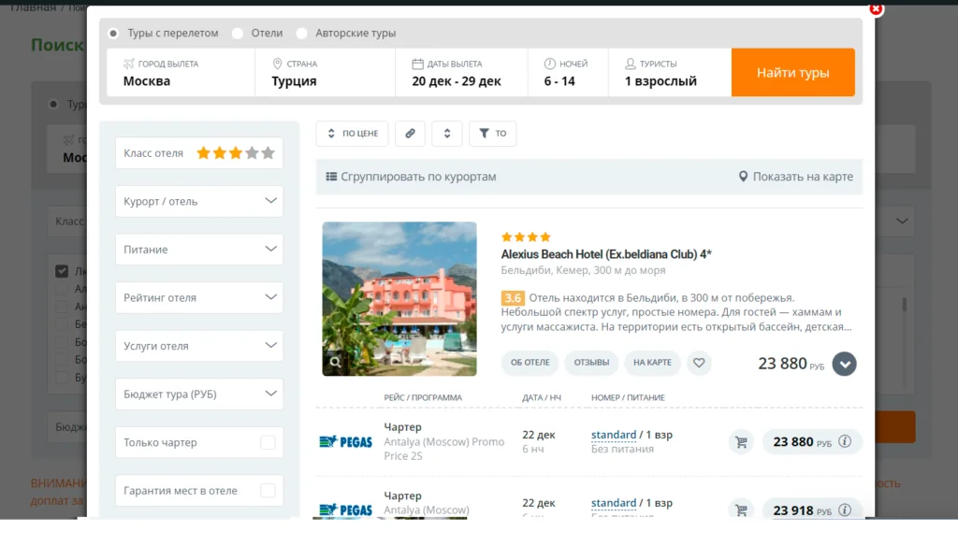The height and width of the screenshot is (560, 958).
Task: Click person icon in 'Туристы' field
Action: click(x=631, y=64)
